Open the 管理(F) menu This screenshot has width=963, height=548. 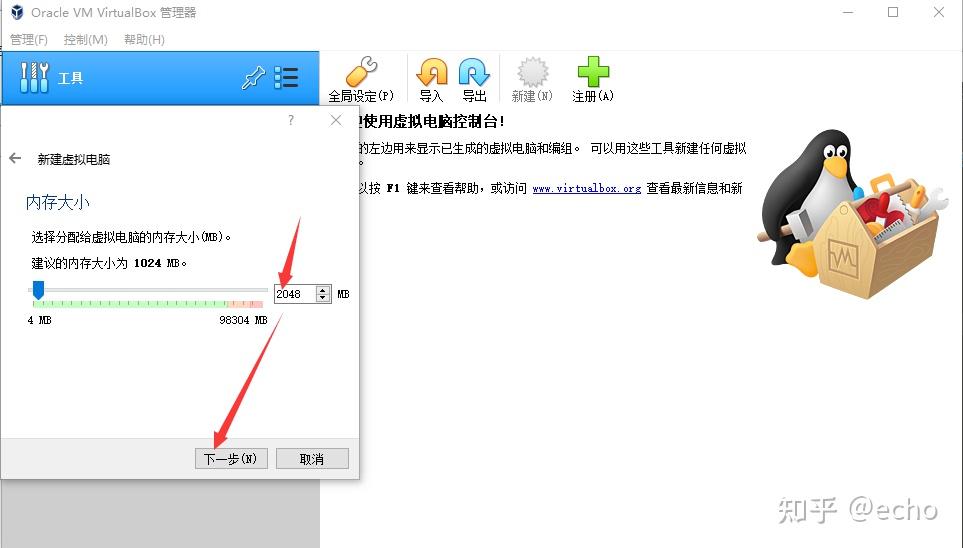tap(29, 39)
